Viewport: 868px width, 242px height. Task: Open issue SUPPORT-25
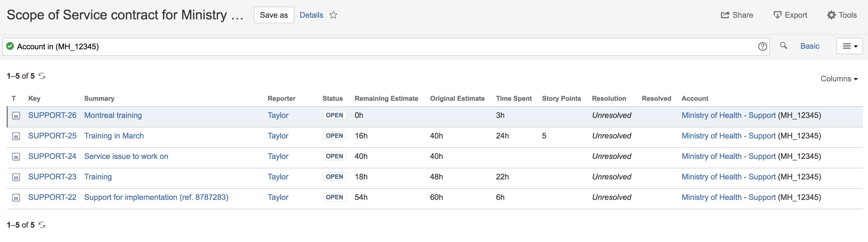click(52, 136)
